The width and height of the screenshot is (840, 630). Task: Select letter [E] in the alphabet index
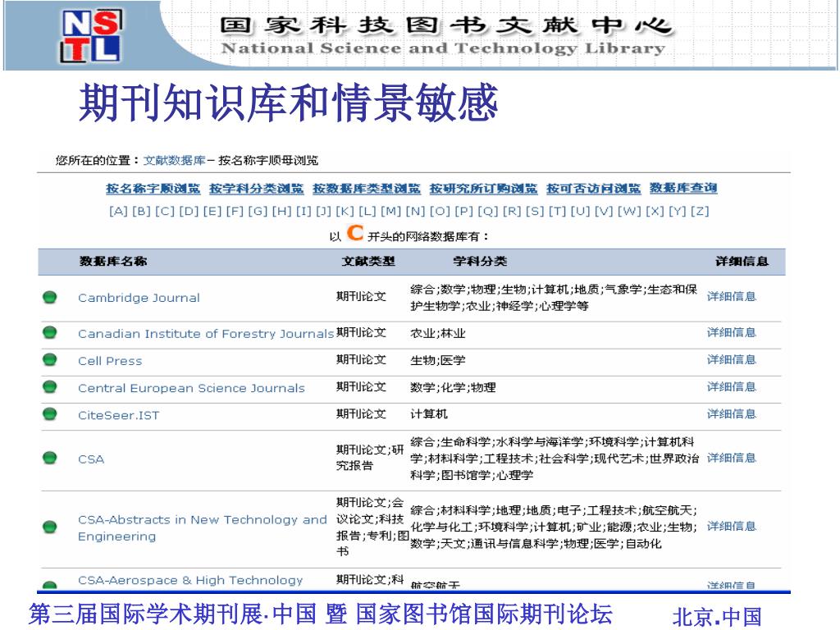(x=212, y=211)
